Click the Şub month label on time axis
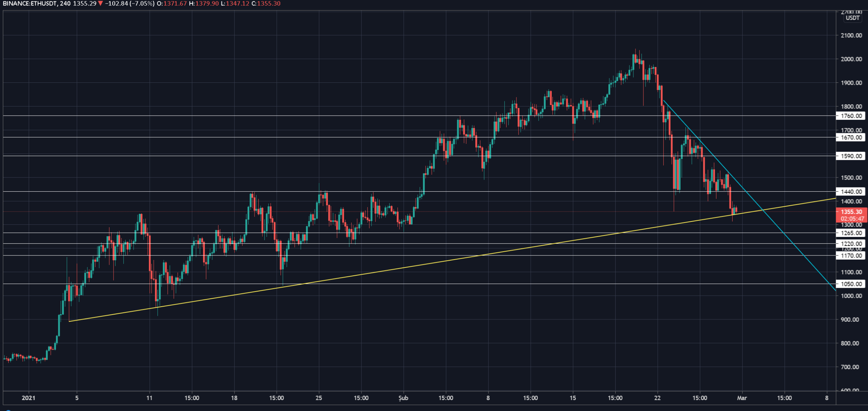This screenshot has width=868, height=411. pyautogui.click(x=403, y=398)
